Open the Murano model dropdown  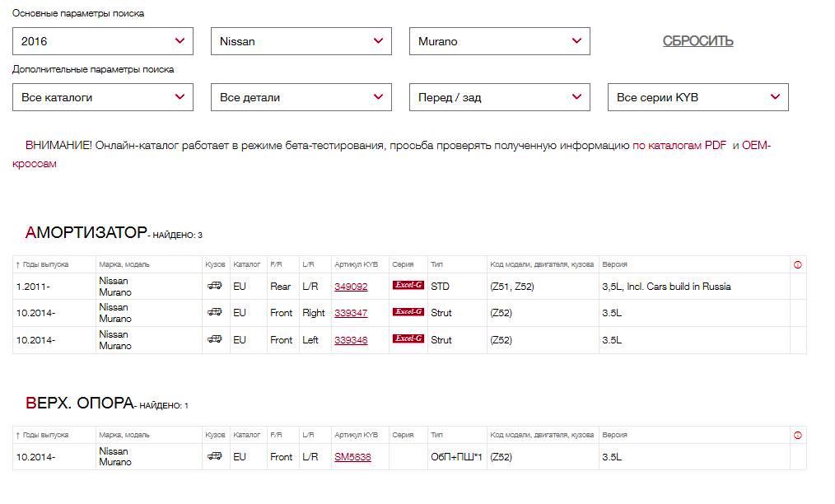pyautogui.click(x=500, y=41)
